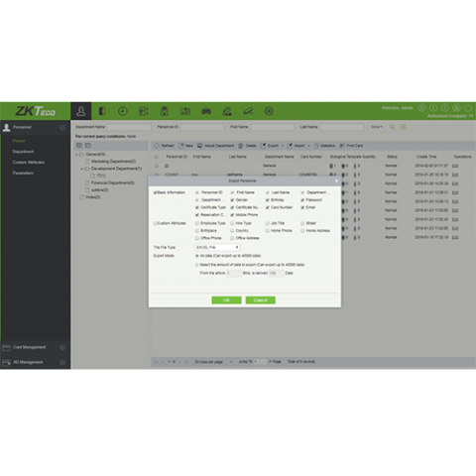Image resolution: width=476 pixels, height=476 pixels.
Task: Collapse the Development Department tree node
Action: 82,169
